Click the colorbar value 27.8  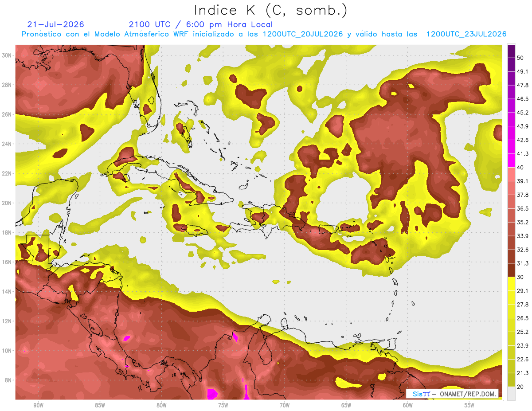(523, 304)
